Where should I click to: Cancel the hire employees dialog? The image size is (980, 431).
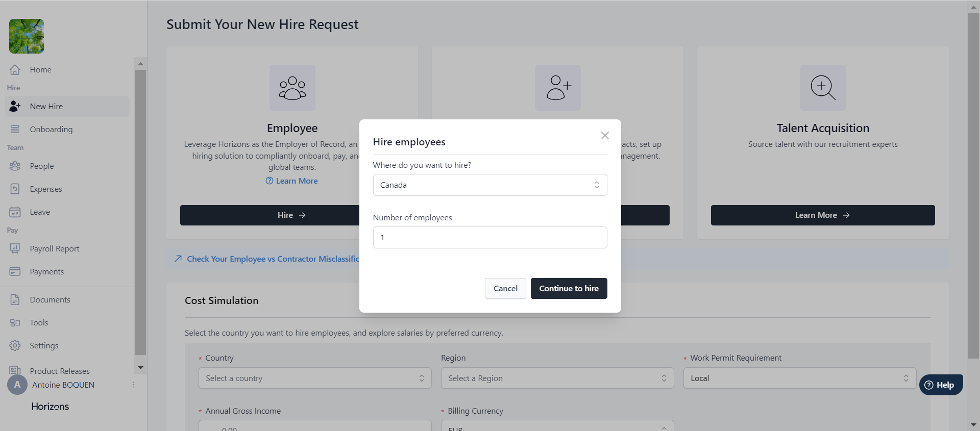click(505, 289)
